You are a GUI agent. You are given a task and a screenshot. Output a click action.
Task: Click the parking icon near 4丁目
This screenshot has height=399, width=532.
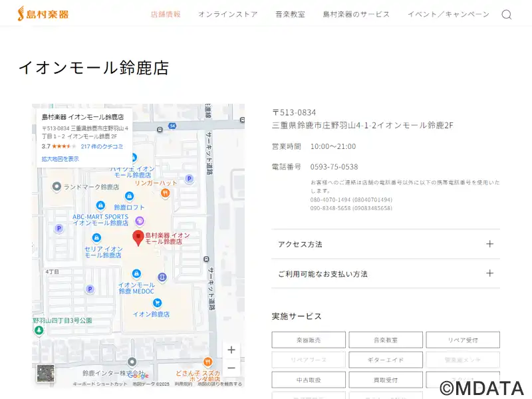coord(90,289)
